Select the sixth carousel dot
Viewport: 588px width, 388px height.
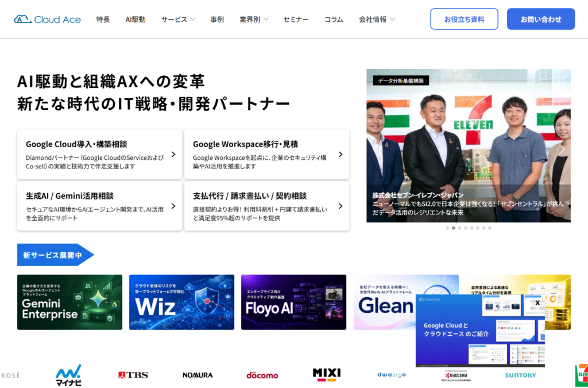click(x=477, y=228)
